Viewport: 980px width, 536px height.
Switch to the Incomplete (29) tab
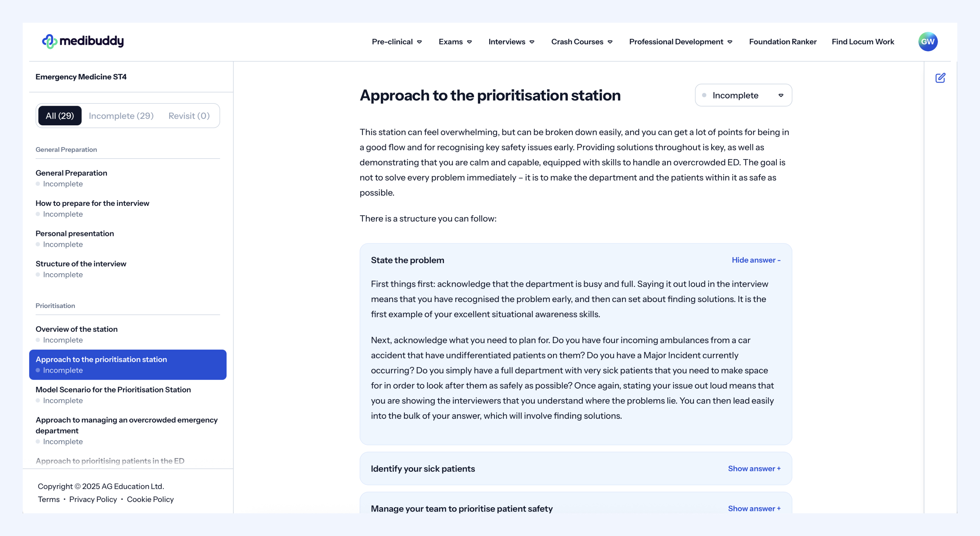(x=121, y=115)
